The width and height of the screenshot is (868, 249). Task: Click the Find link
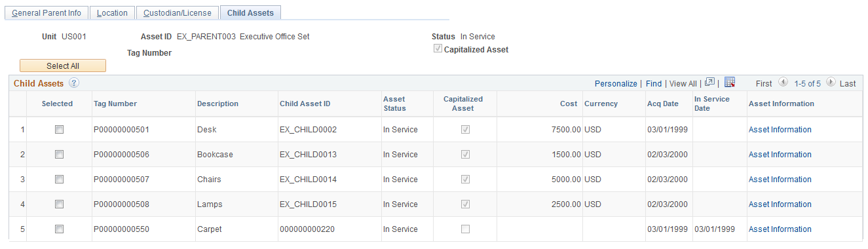(x=654, y=84)
